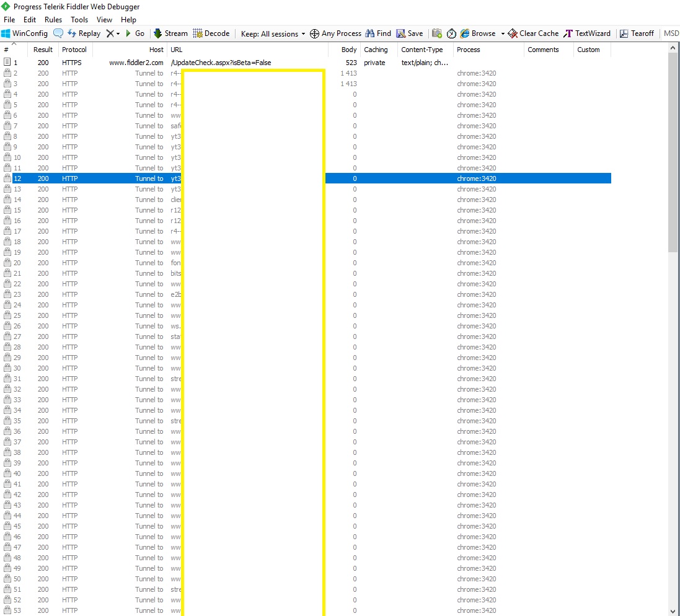680x616 pixels.
Task: Open Find sessions dialog
Action: [378, 33]
